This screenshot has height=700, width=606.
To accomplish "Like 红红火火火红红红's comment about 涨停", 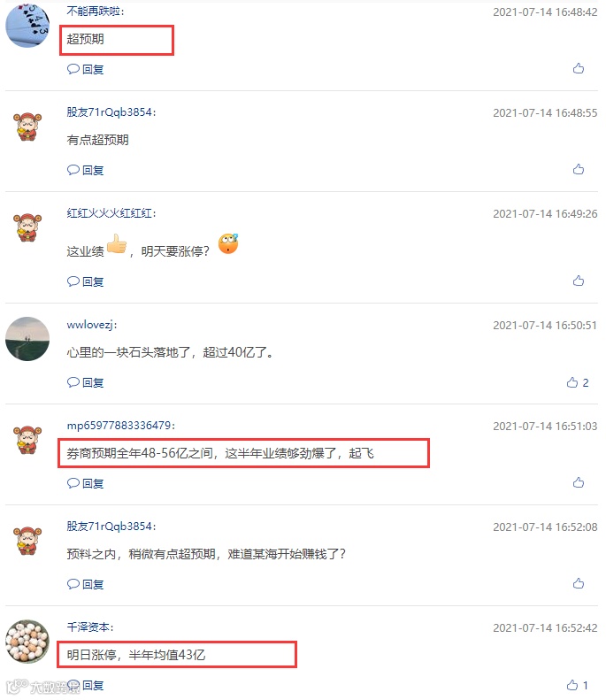I will 579,281.
